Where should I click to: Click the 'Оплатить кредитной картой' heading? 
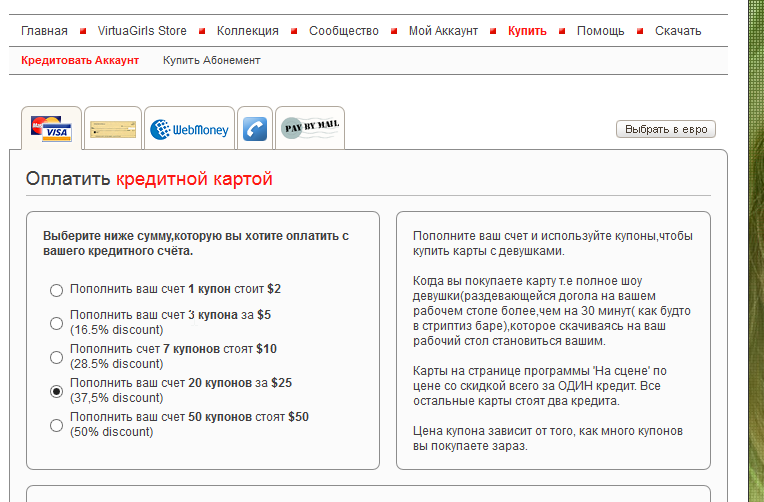tap(149, 179)
